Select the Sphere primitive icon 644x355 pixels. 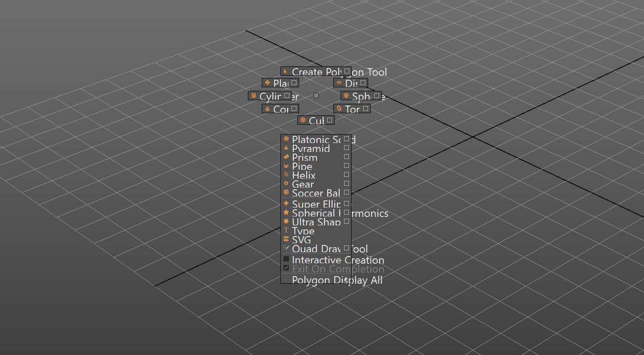click(346, 95)
